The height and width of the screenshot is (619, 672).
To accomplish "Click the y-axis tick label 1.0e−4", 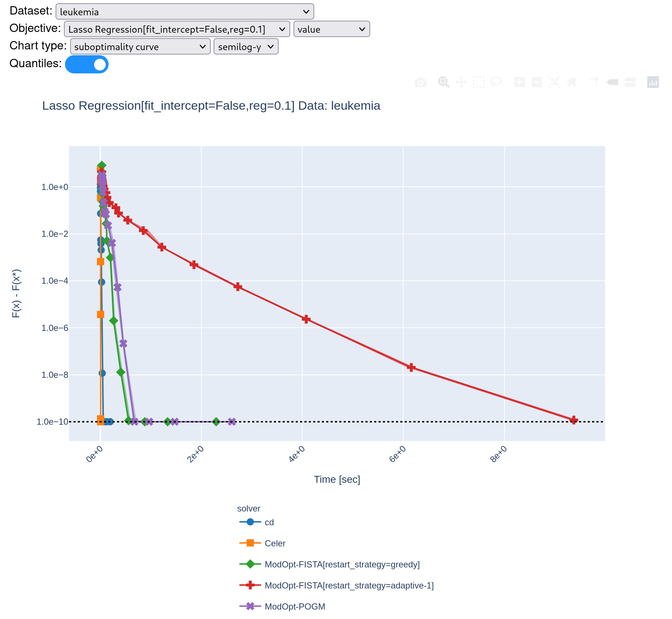I will [x=55, y=281].
